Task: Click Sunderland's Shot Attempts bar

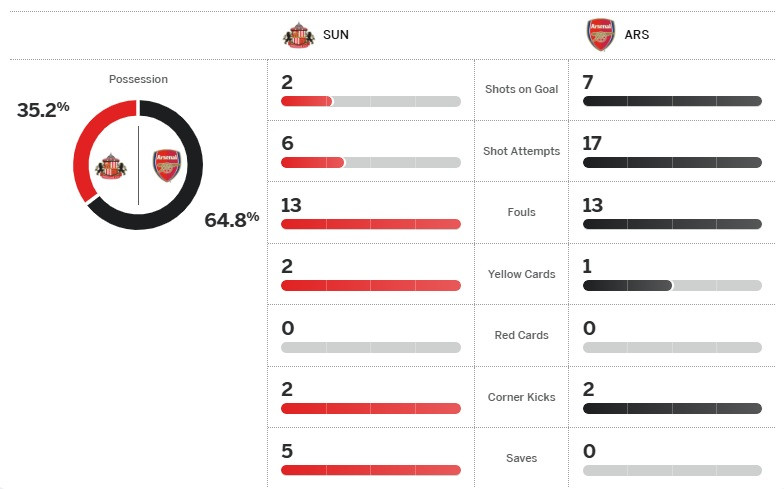Action: click(371, 162)
